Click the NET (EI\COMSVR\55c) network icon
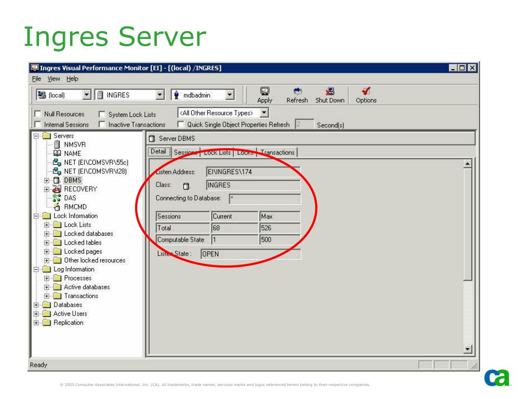This screenshot has height=399, width=532. pos(57,162)
